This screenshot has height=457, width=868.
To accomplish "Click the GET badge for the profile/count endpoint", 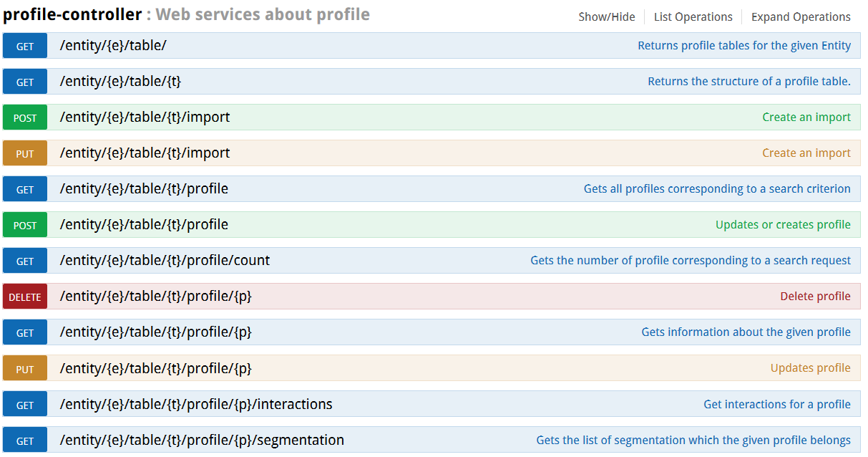I will tap(25, 261).
